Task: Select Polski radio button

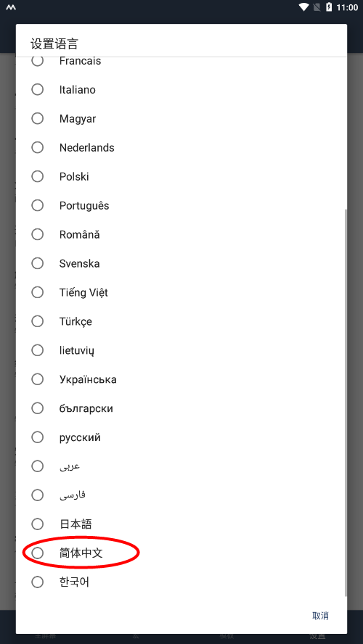Action: (181, 177)
